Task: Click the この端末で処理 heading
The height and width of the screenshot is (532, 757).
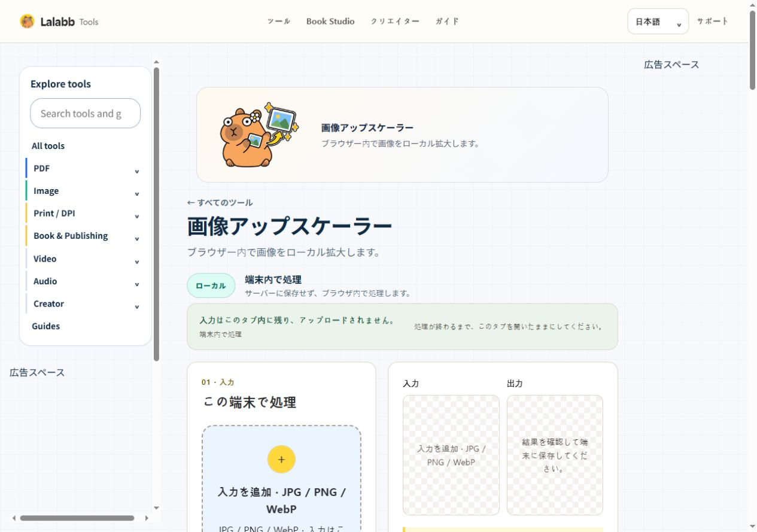Action: 250,402
